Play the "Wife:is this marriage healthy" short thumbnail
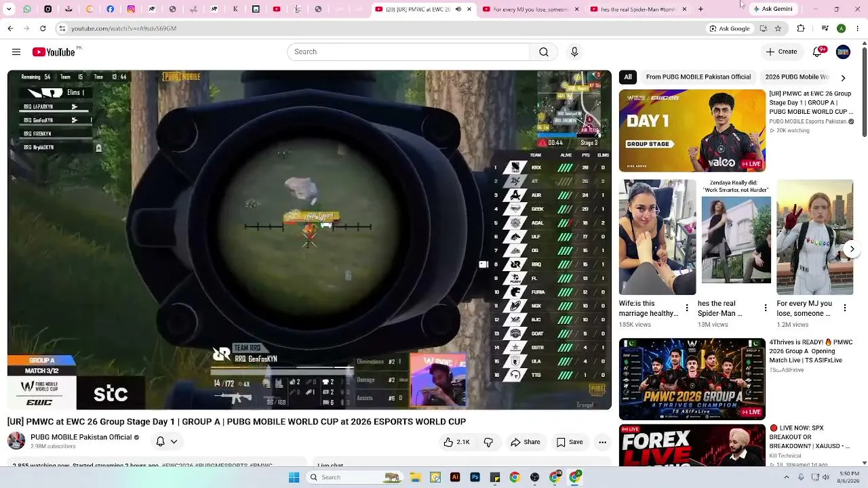Screen dimensions: 868x488 coord(657,237)
